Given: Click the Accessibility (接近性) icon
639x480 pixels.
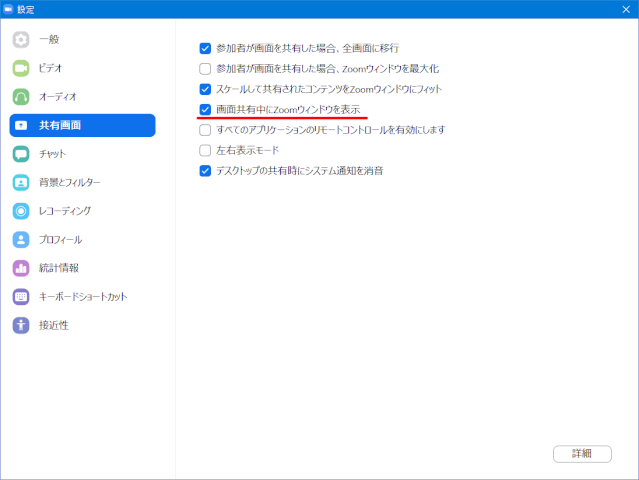Looking at the screenshot, I should [x=21, y=325].
